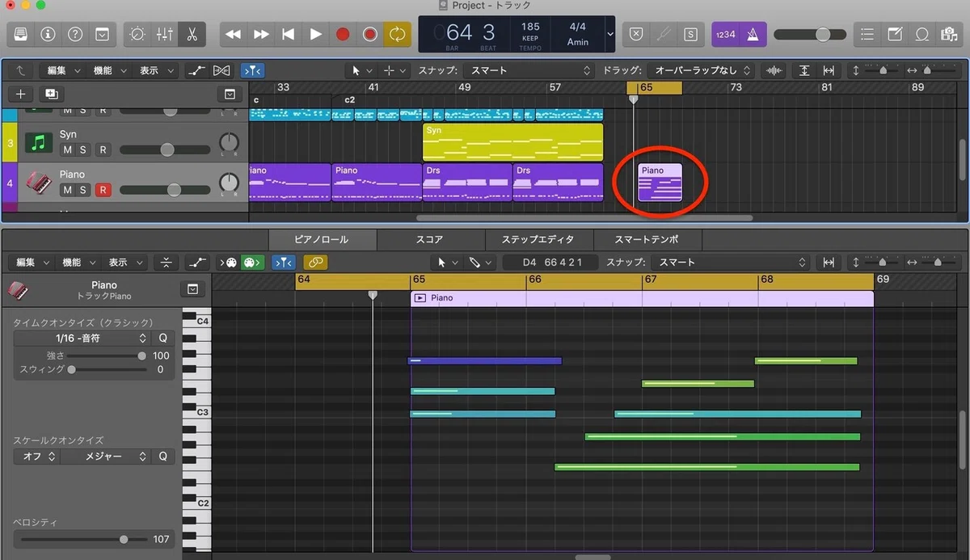Open the Loop Browser icon
The image size is (970, 560).
coord(921,34)
